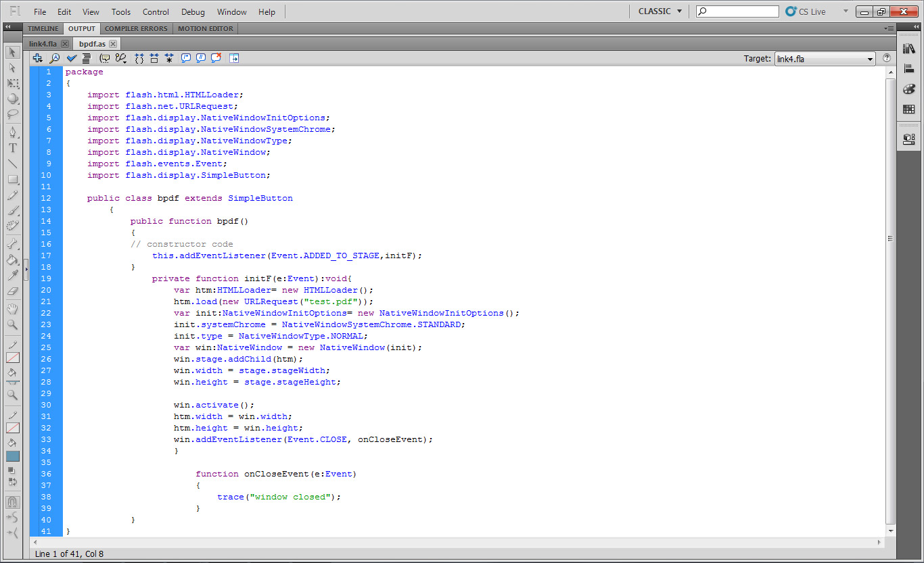Select the Hand tool
The width and height of the screenshot is (924, 563).
point(12,309)
